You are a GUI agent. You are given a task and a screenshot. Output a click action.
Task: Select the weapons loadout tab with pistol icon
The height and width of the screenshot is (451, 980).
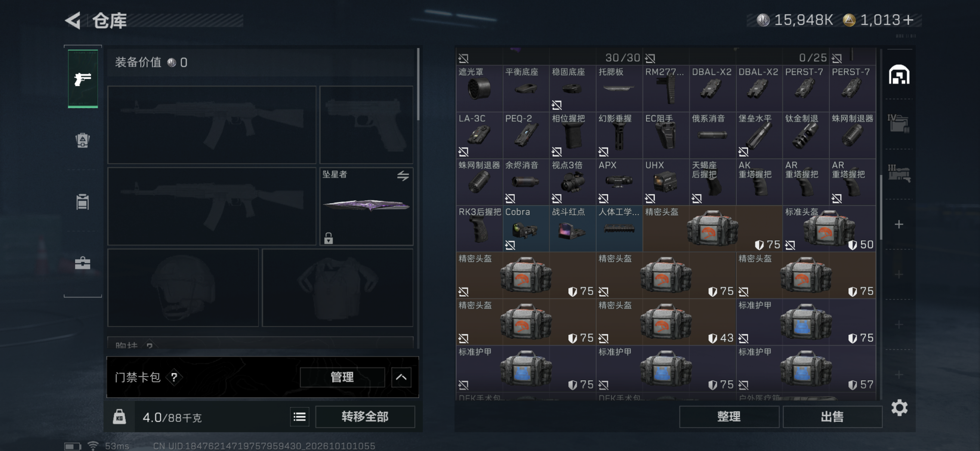(x=83, y=79)
